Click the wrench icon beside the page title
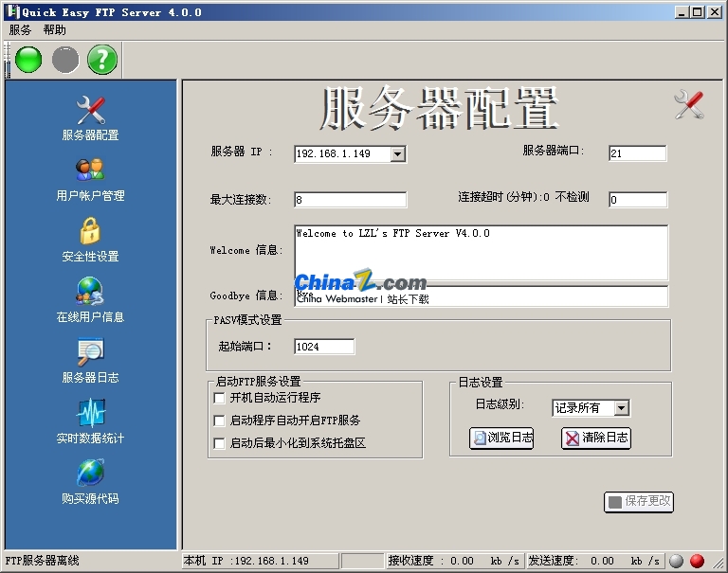The height and width of the screenshot is (573, 728). point(689,104)
